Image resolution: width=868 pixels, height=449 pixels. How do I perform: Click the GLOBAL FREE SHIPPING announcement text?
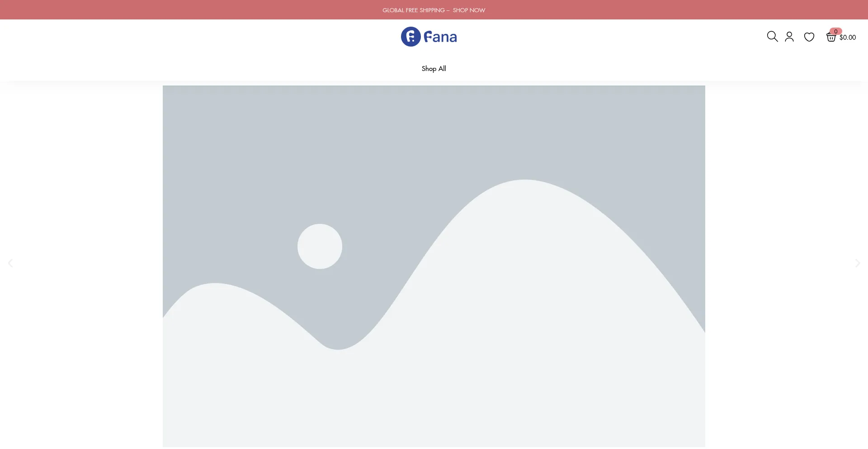[x=413, y=10]
